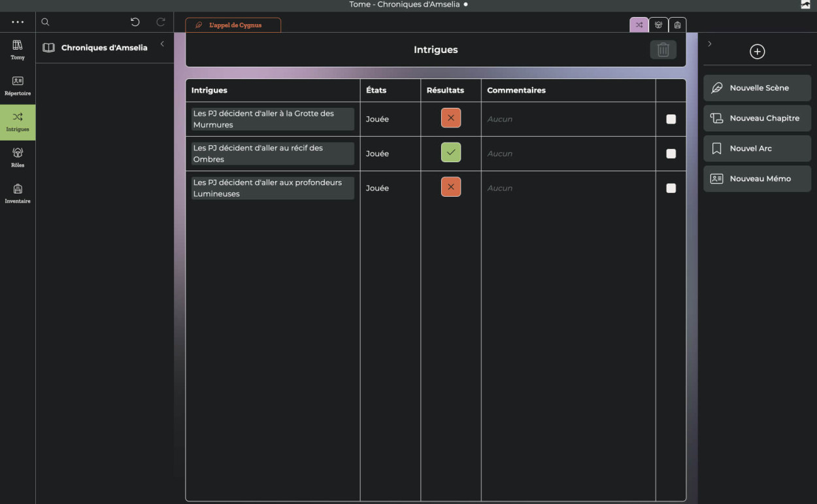Click the search magnifier icon

point(45,22)
